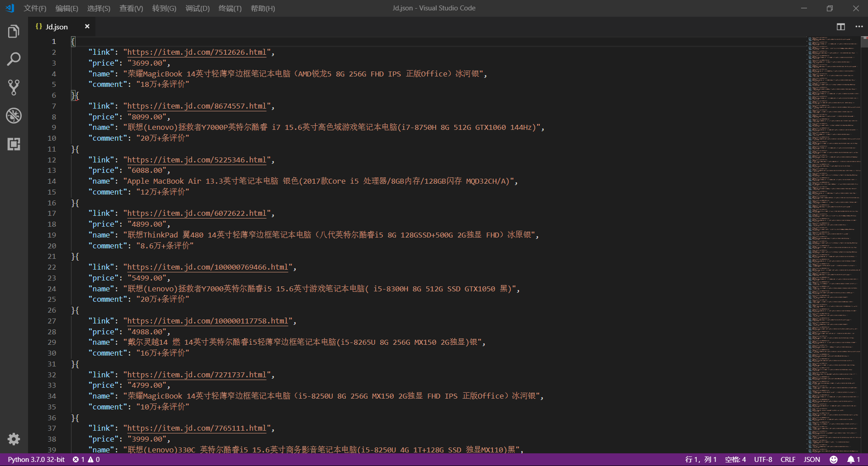Open link item.jd.com/8674557.html

click(x=197, y=106)
